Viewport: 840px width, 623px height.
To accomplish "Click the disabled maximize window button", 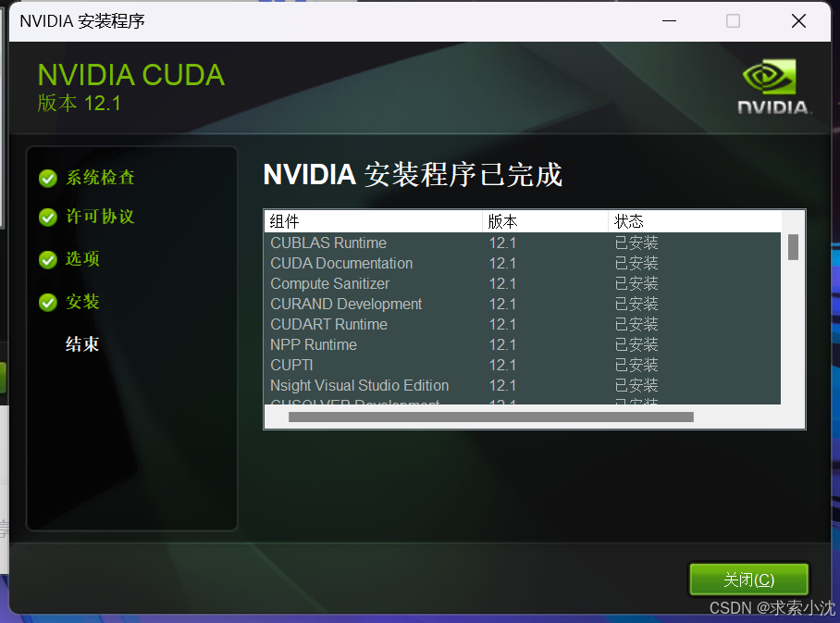I will [733, 21].
